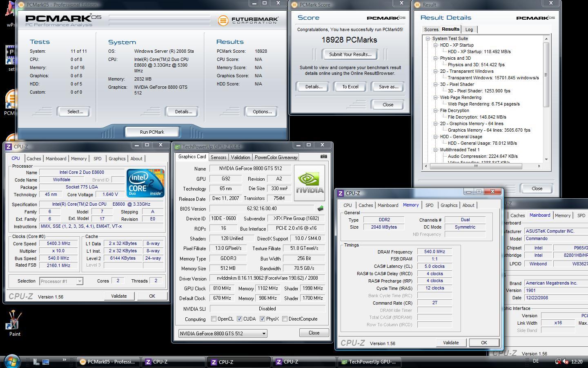
Task: Expand the quick launch overflow chevron
Action: point(64,360)
